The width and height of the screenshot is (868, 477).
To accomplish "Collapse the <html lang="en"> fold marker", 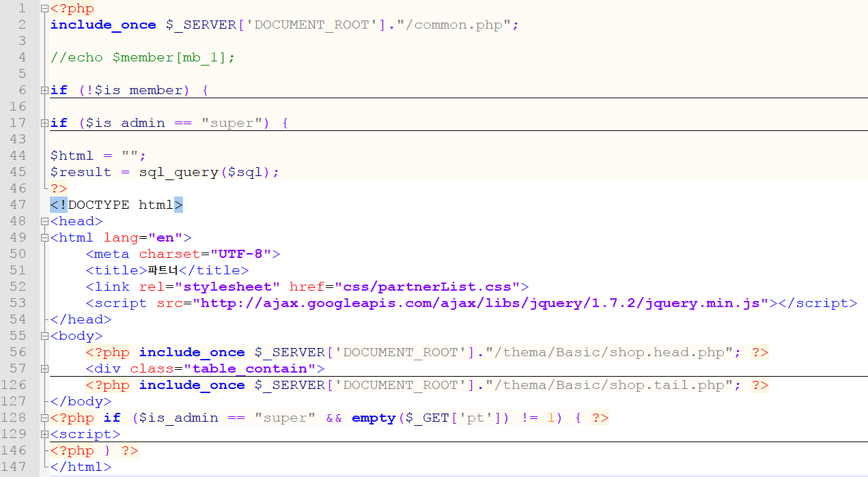I will (45, 238).
